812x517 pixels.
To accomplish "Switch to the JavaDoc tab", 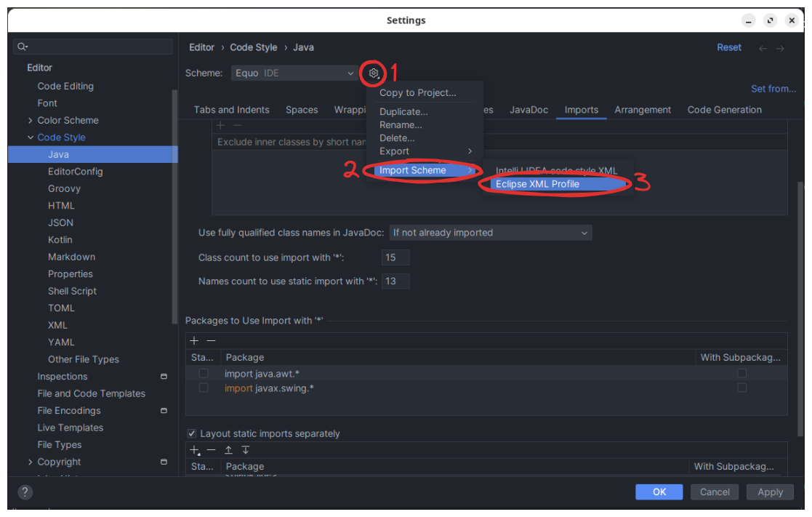I will click(x=528, y=110).
